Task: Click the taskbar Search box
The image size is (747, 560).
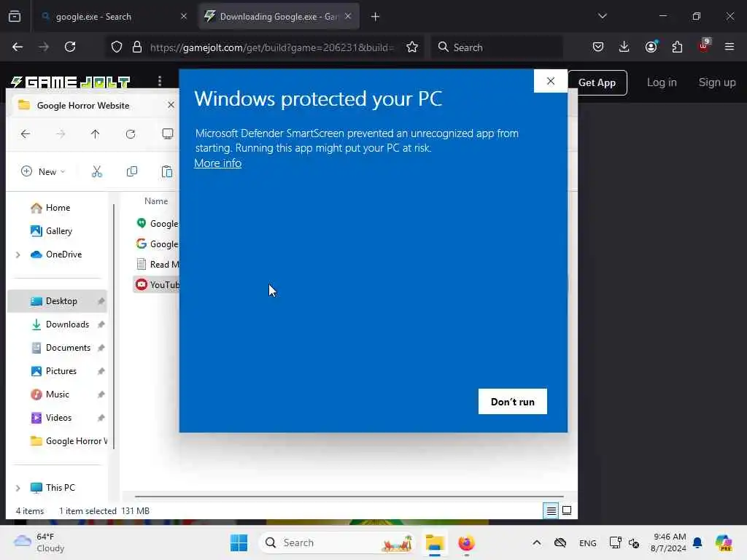Action: point(338,542)
